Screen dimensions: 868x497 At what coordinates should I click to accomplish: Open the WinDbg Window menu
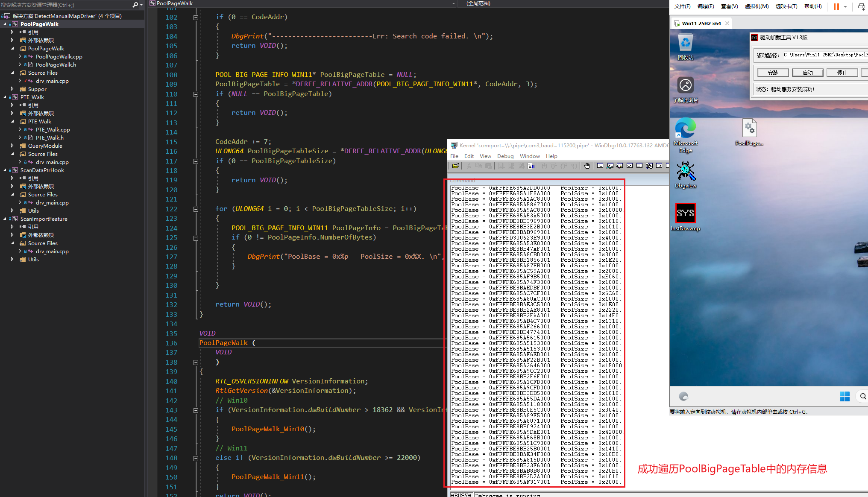pos(530,156)
